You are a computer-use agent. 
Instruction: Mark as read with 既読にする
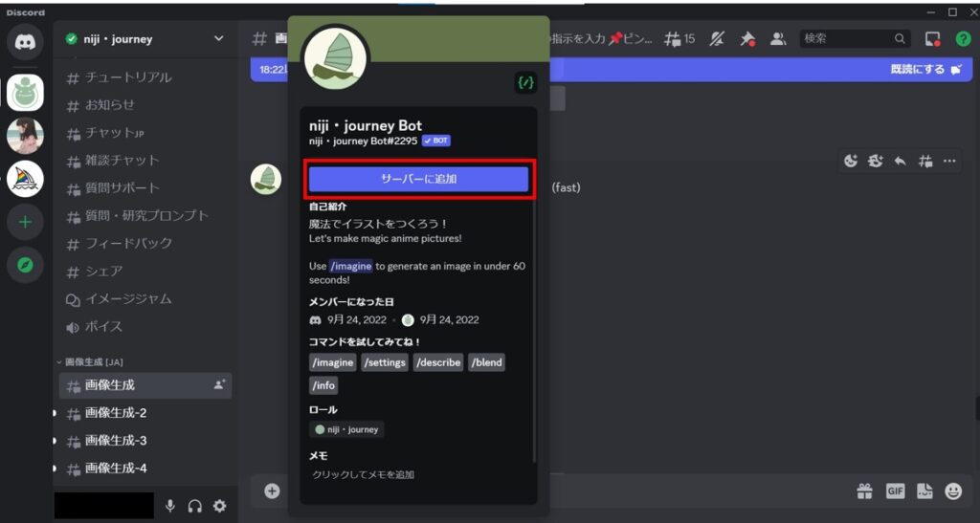925,69
